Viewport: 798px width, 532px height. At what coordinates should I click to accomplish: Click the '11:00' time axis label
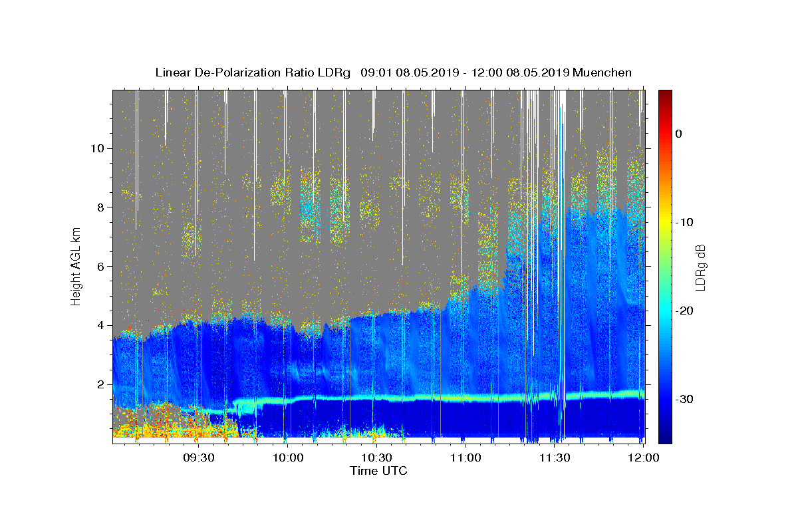pos(465,458)
